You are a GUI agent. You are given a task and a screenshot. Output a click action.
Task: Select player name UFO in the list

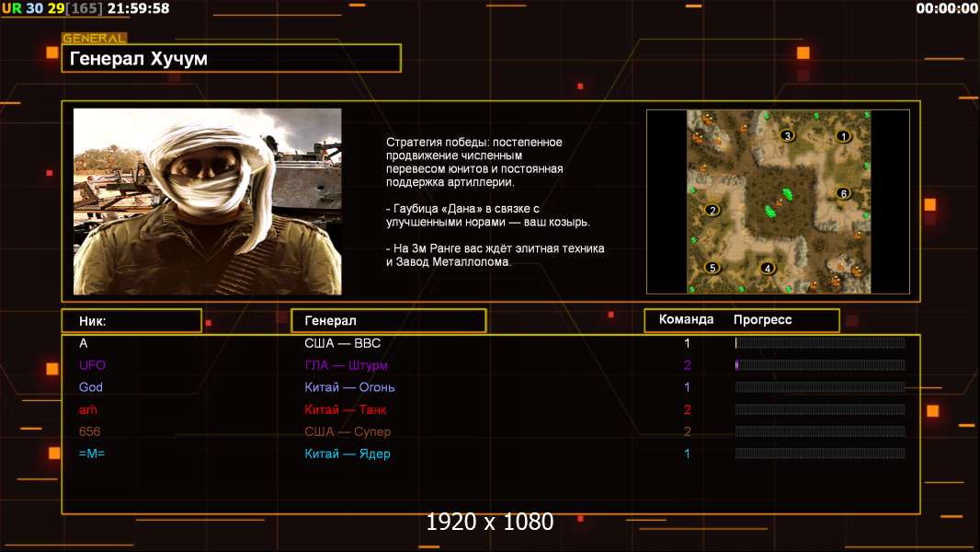point(92,365)
